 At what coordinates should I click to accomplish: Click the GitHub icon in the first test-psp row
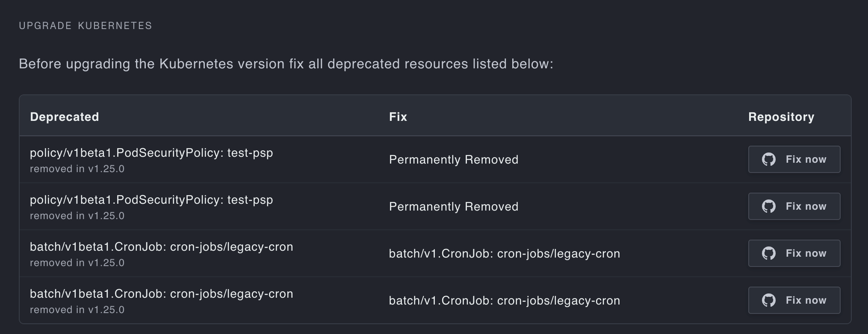768,159
